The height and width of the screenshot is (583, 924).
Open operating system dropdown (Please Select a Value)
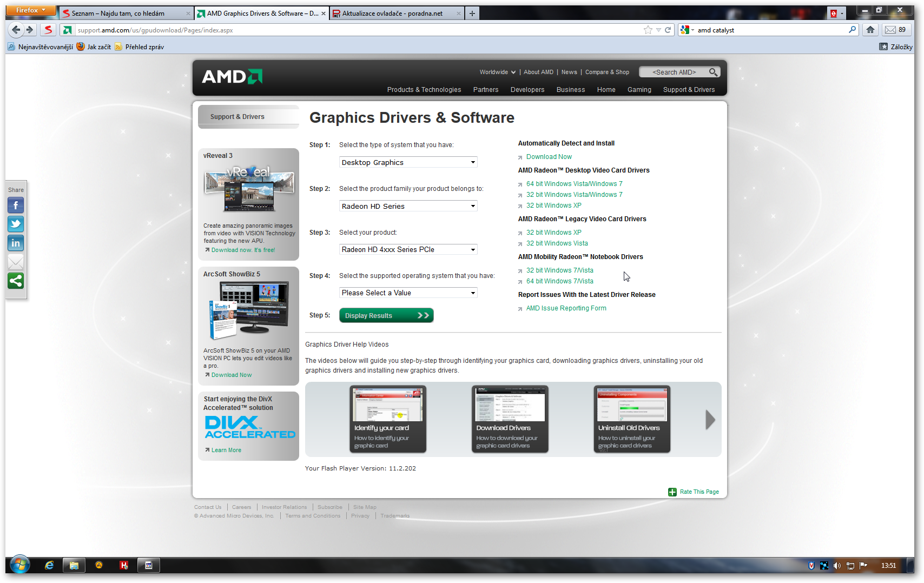tap(408, 293)
